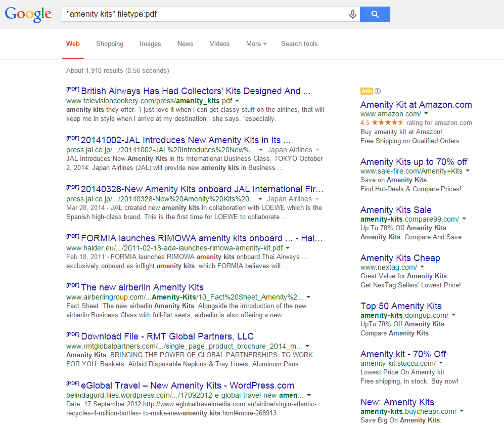Switch to the Videos tab

click(x=219, y=44)
